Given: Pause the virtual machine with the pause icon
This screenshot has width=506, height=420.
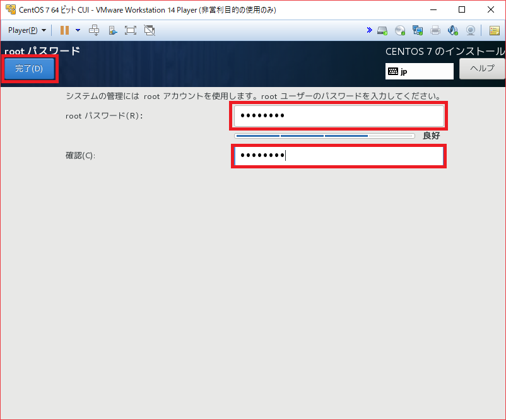Looking at the screenshot, I should click(x=64, y=30).
